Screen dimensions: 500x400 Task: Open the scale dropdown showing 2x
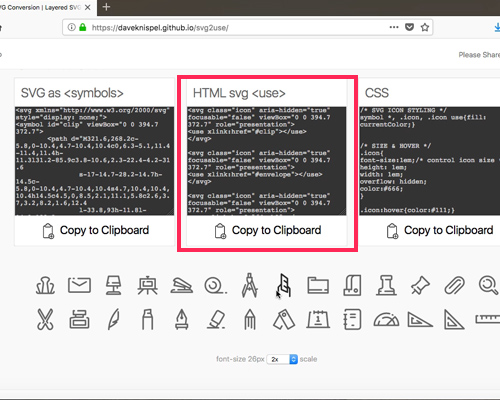point(283,359)
